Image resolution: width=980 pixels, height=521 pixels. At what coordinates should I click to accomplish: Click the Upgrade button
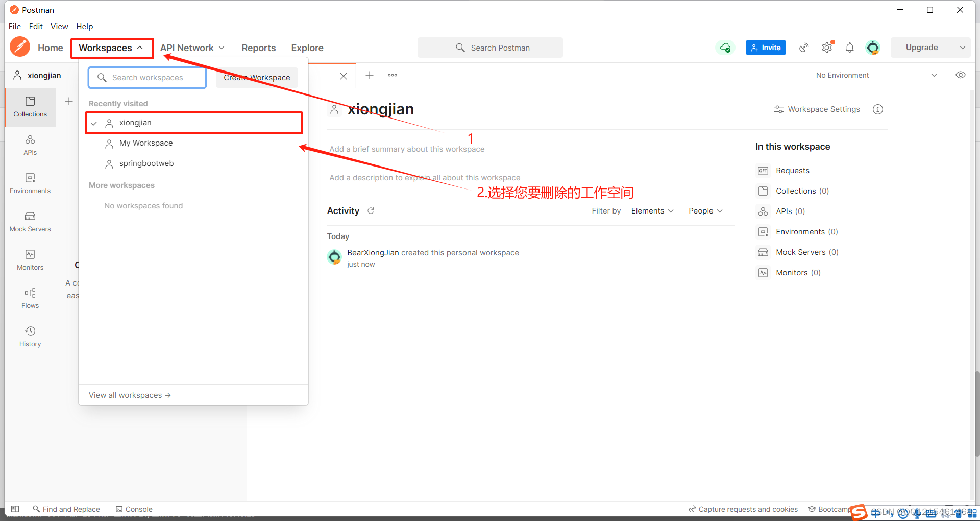(x=922, y=48)
